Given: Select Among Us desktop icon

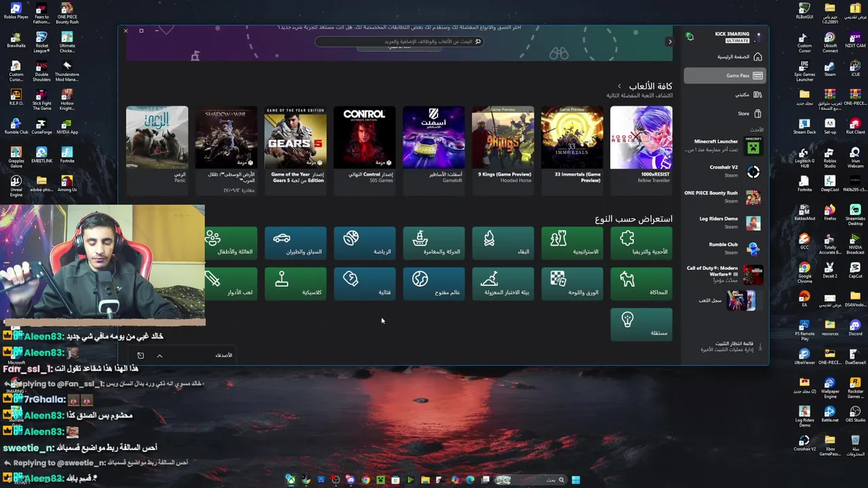Looking at the screenshot, I should [x=66, y=184].
